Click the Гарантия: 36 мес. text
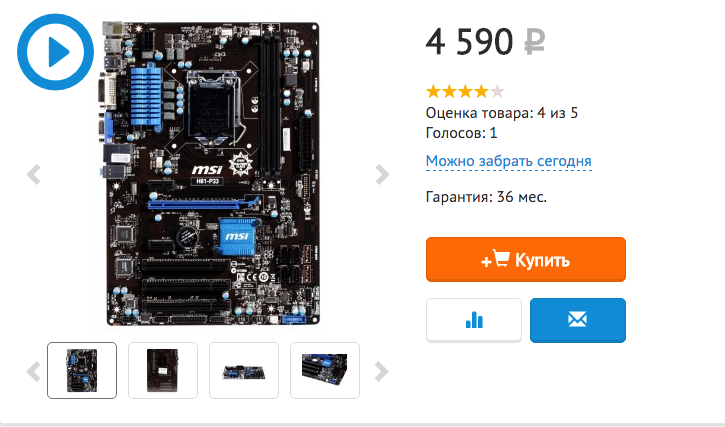 pyautogui.click(x=486, y=197)
